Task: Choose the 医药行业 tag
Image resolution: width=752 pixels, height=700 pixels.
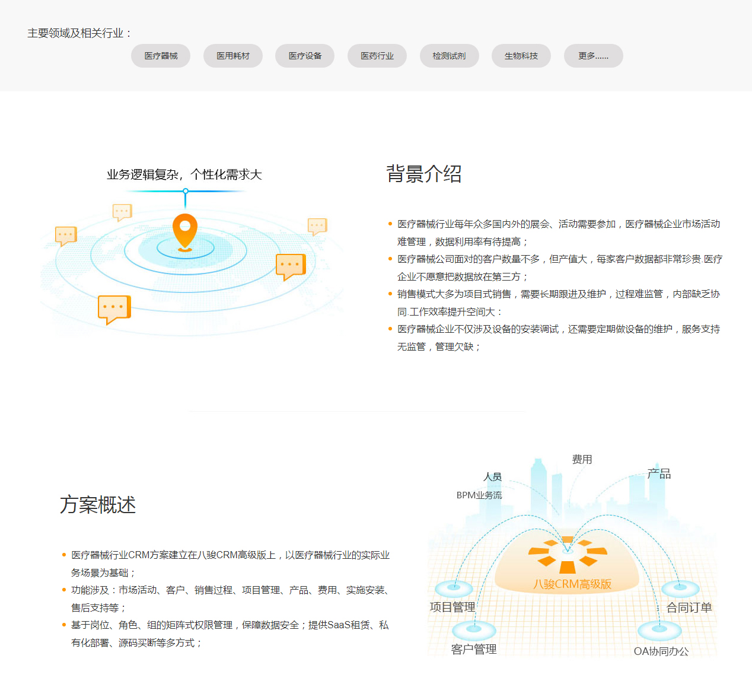Action: (x=377, y=56)
